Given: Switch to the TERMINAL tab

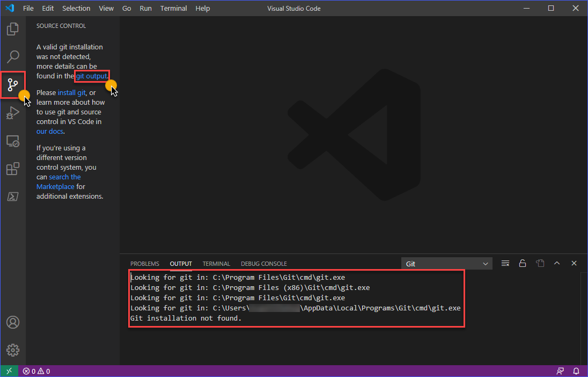Looking at the screenshot, I should tap(216, 264).
